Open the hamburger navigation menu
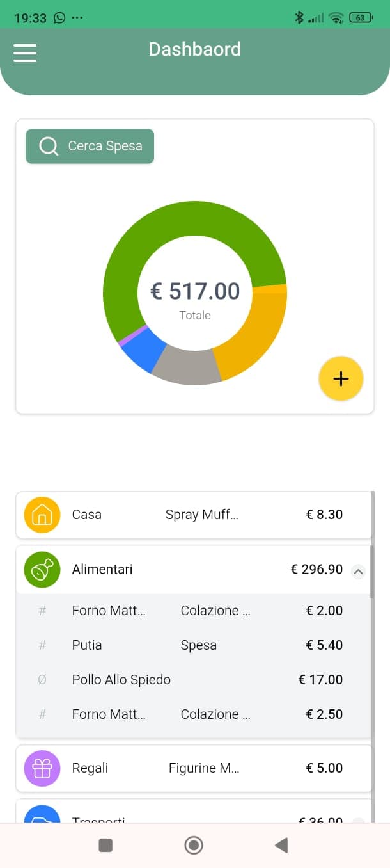This screenshot has width=390, height=868. pos(25,52)
